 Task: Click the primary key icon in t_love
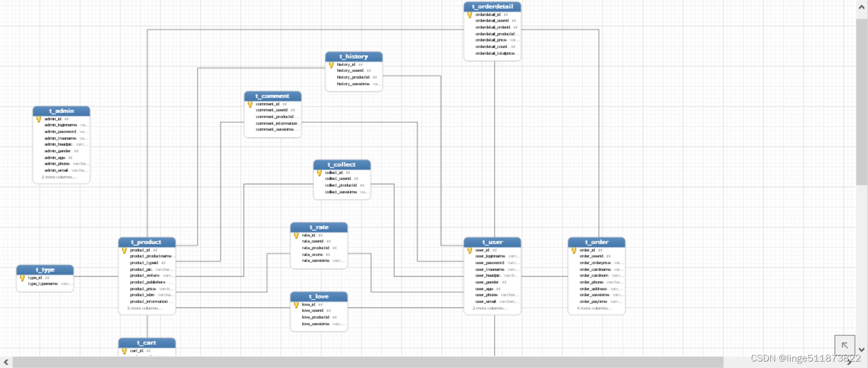[x=296, y=305]
